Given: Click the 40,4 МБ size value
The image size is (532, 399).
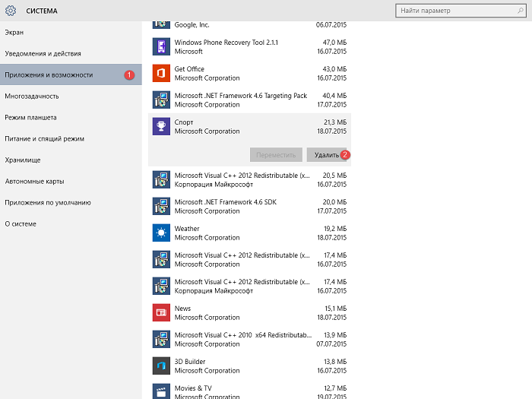Looking at the screenshot, I should coord(334,96).
